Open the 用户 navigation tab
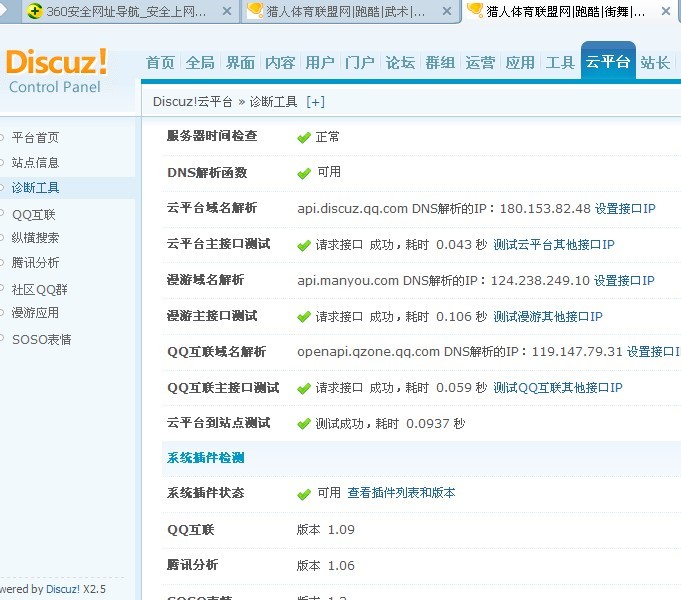681x600 pixels. click(320, 63)
